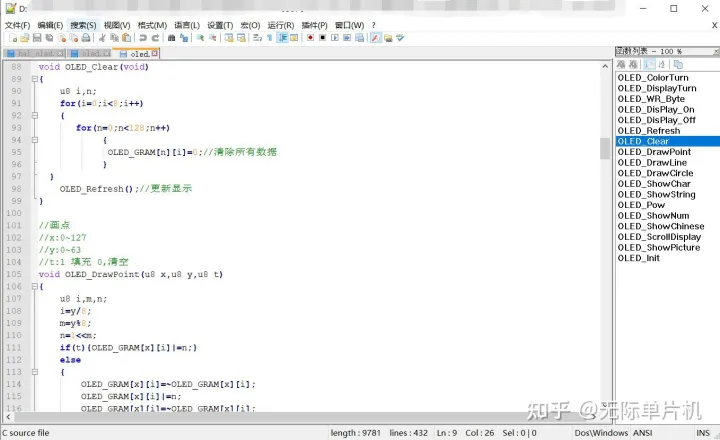This screenshot has height=440, width=720.
Task: Click the ANSI encoding status field
Action: (x=642, y=433)
